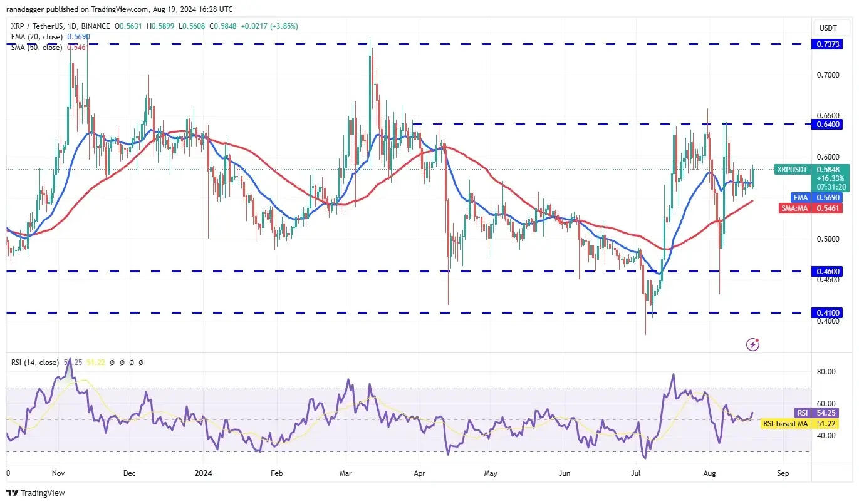Click the May time axis label

[x=491, y=473]
